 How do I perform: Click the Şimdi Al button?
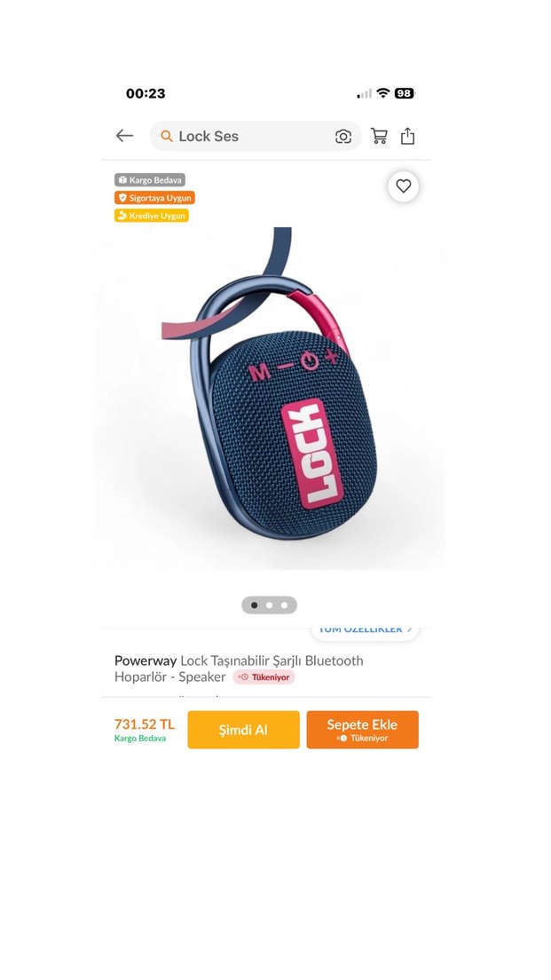tap(244, 730)
